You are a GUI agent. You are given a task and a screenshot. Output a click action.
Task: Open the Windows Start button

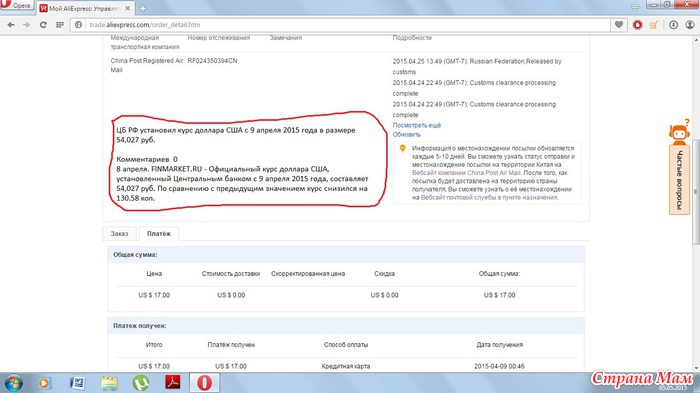pyautogui.click(x=13, y=383)
